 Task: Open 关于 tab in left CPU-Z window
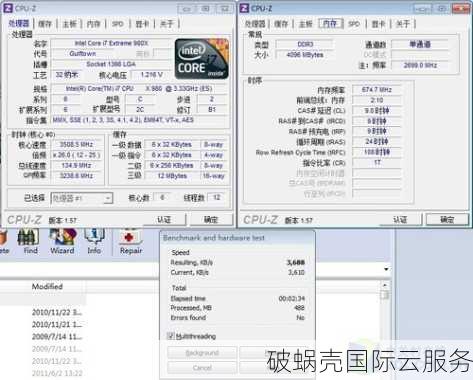pyautogui.click(x=167, y=24)
